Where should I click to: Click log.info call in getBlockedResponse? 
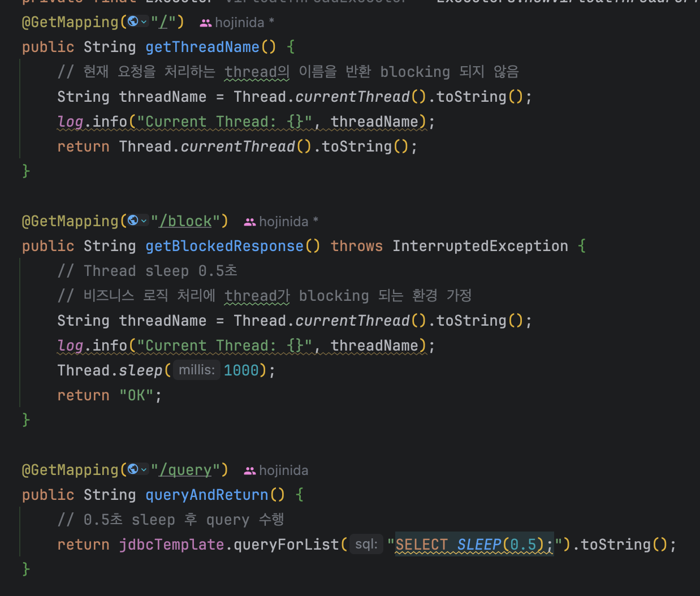tap(92, 345)
